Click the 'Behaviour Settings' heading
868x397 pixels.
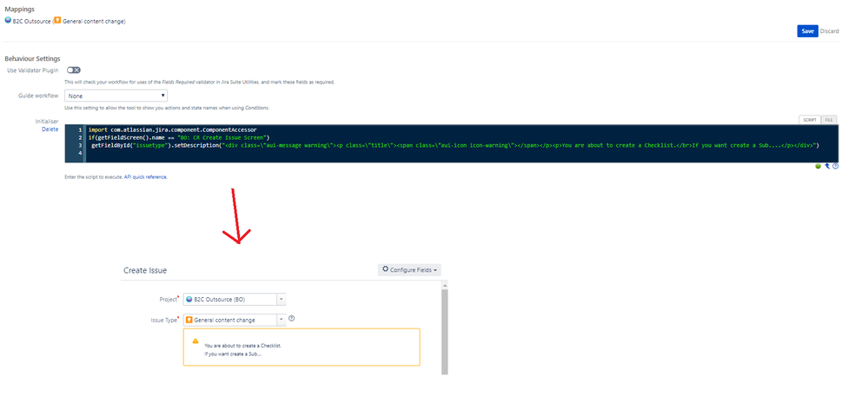(32, 59)
